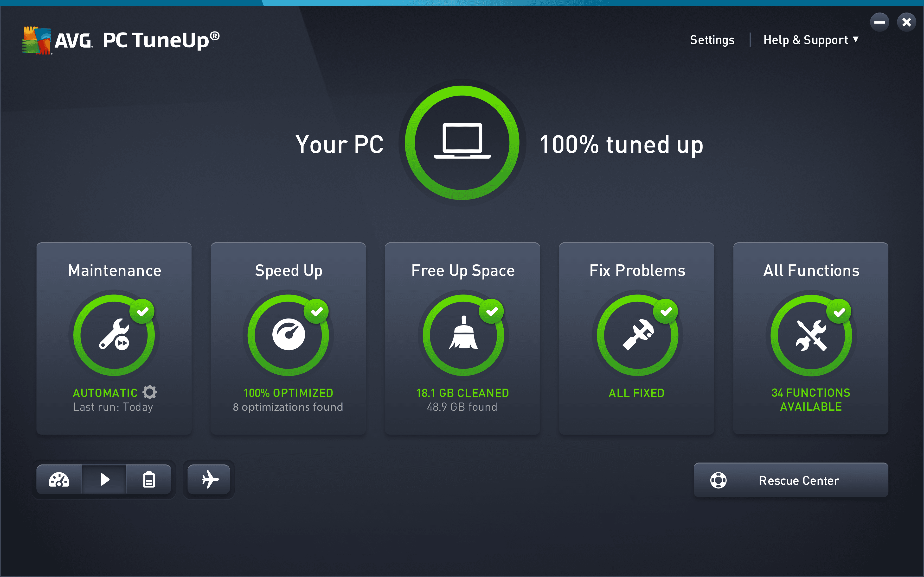Screen dimensions: 924x577
Task: Enable Economy mode with the battery toggle
Action: (149, 479)
